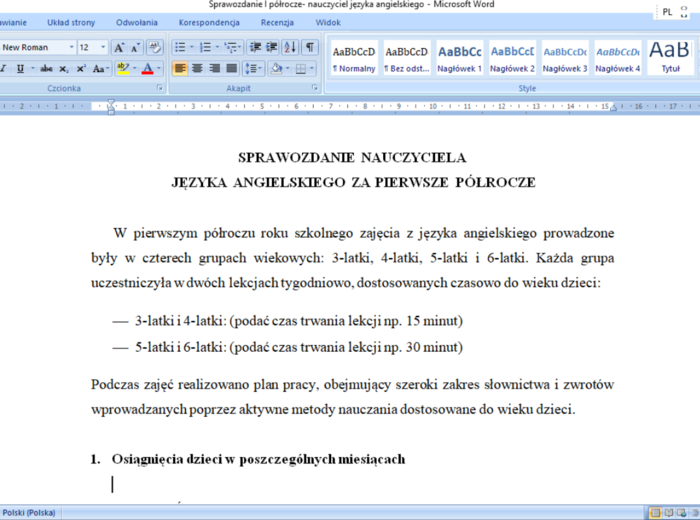Expand numbering library dropdown arrow

[217, 47]
